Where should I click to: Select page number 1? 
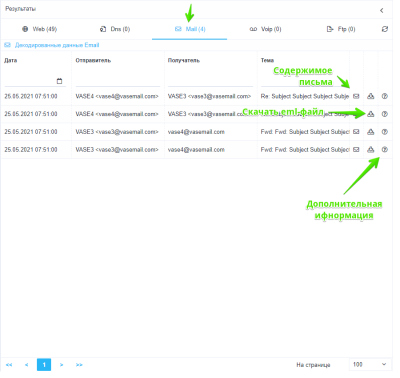click(44, 365)
